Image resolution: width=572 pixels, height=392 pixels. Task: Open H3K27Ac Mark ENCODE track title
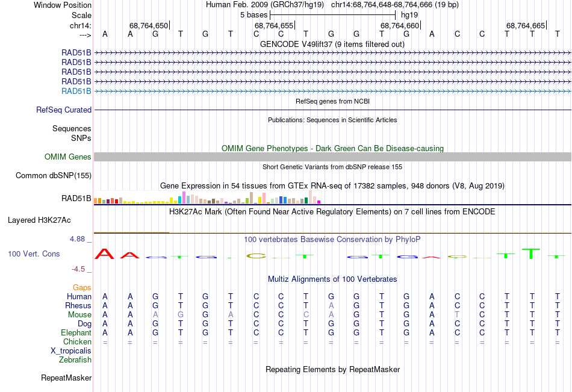tap(332, 212)
